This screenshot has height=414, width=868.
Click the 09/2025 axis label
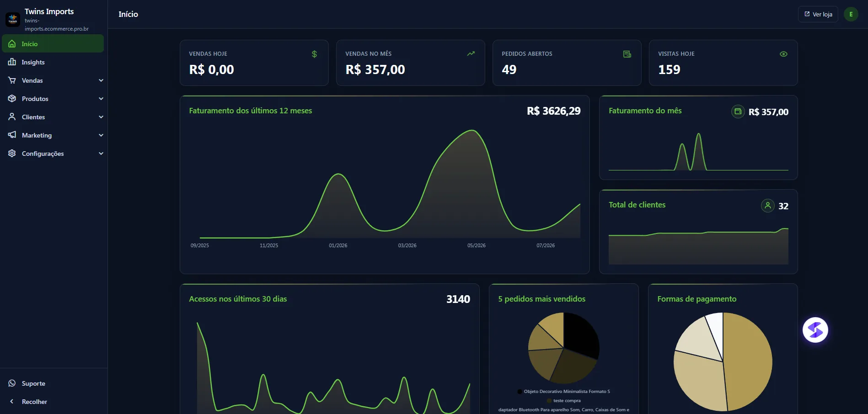pos(200,245)
